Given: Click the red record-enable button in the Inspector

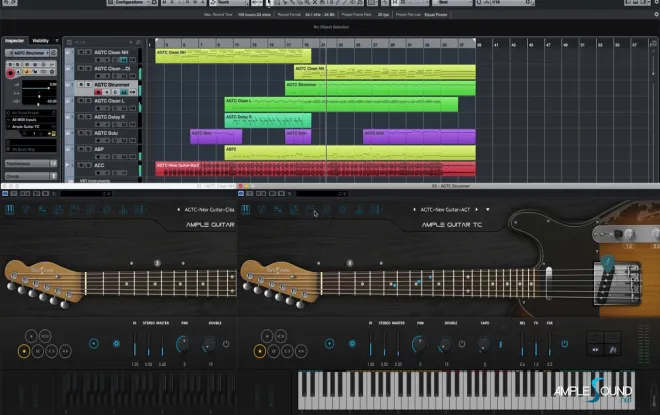Looking at the screenshot, I should click(x=10, y=73).
